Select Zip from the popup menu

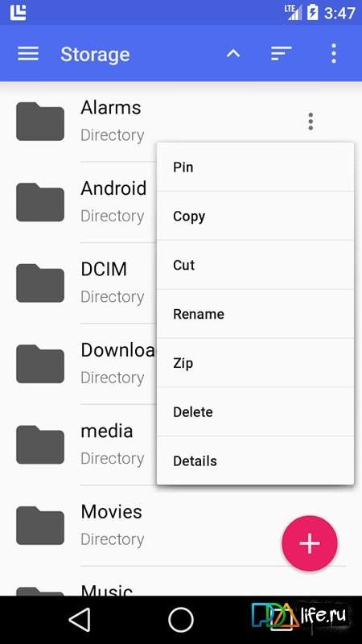click(x=255, y=363)
